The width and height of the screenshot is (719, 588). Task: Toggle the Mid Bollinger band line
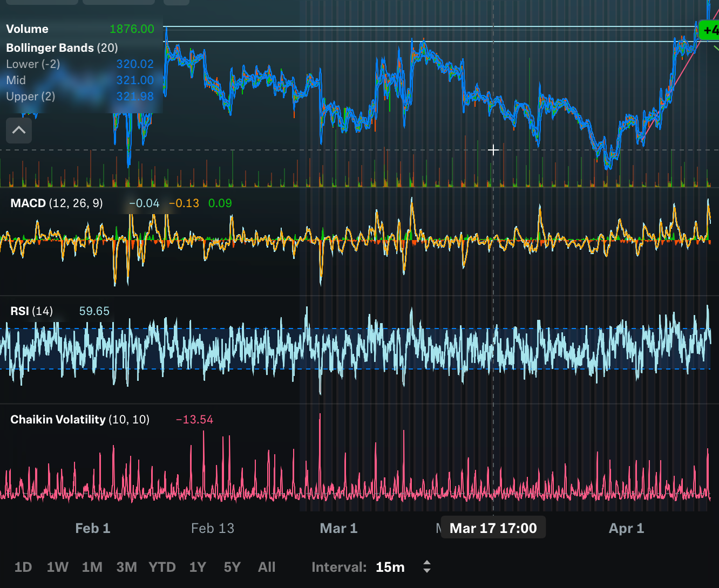pyautogui.click(x=16, y=80)
